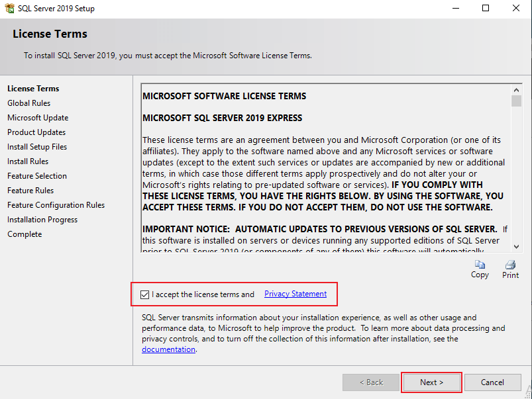Image resolution: width=532 pixels, height=399 pixels.
Task: Select Global Rules step in sidebar
Action: click(x=28, y=103)
